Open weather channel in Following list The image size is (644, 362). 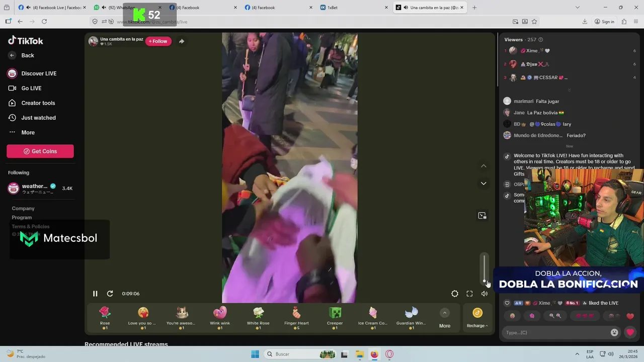tap(40, 188)
